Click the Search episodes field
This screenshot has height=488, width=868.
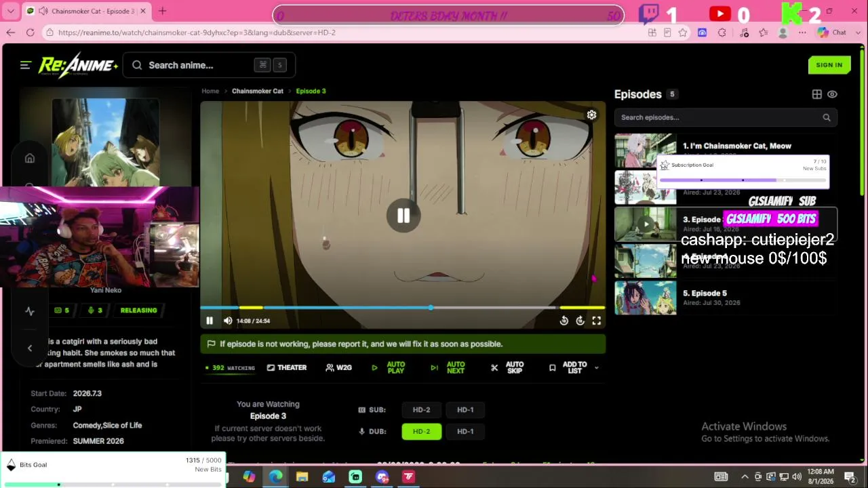click(x=726, y=117)
